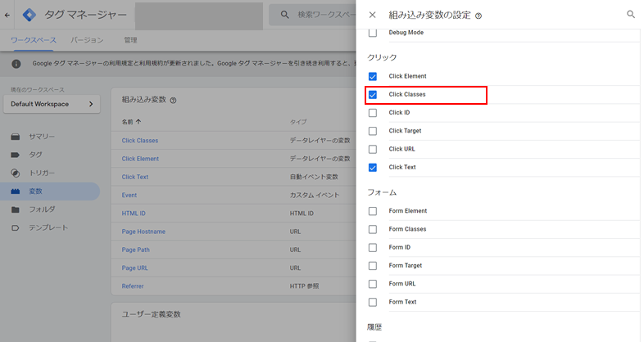Image resolution: width=644 pixels, height=342 pixels.
Task: Click the フォルダ sidebar icon
Action: (16, 209)
